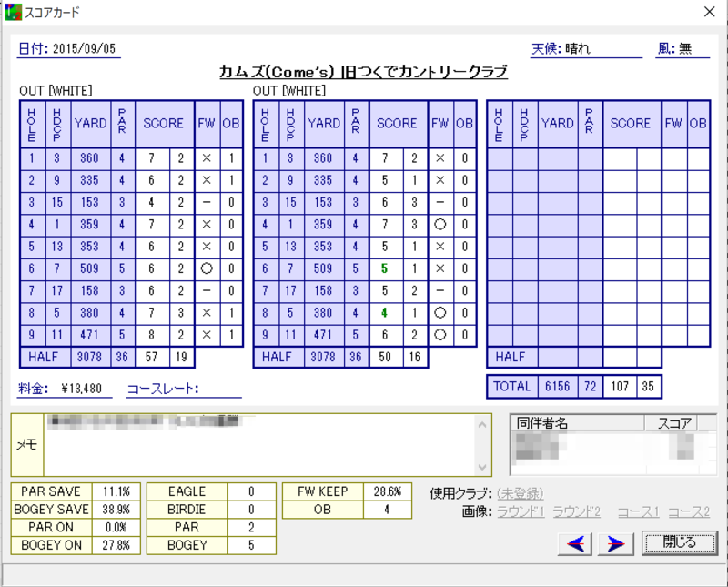The height and width of the screenshot is (587, 728).
Task: Click the yard value 509 in first table
Action: [x=89, y=268]
